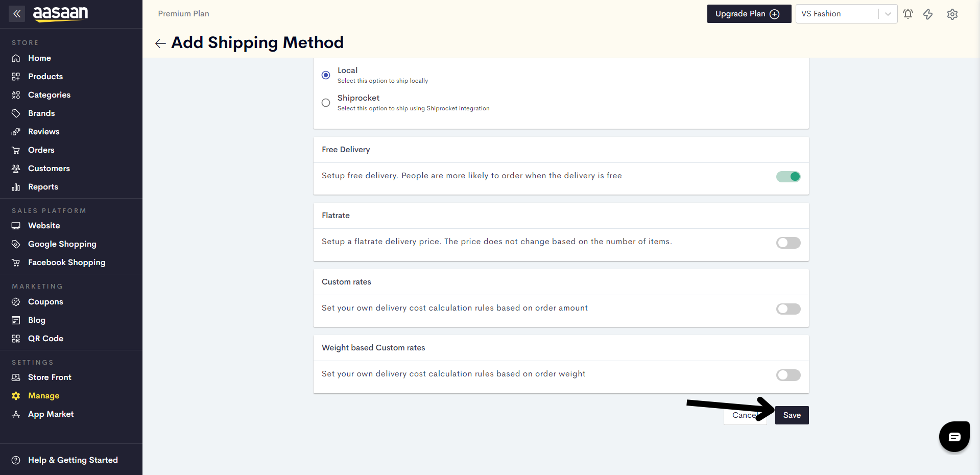Open Products in the sidebar
Image resolution: width=980 pixels, height=475 pixels.
click(45, 77)
